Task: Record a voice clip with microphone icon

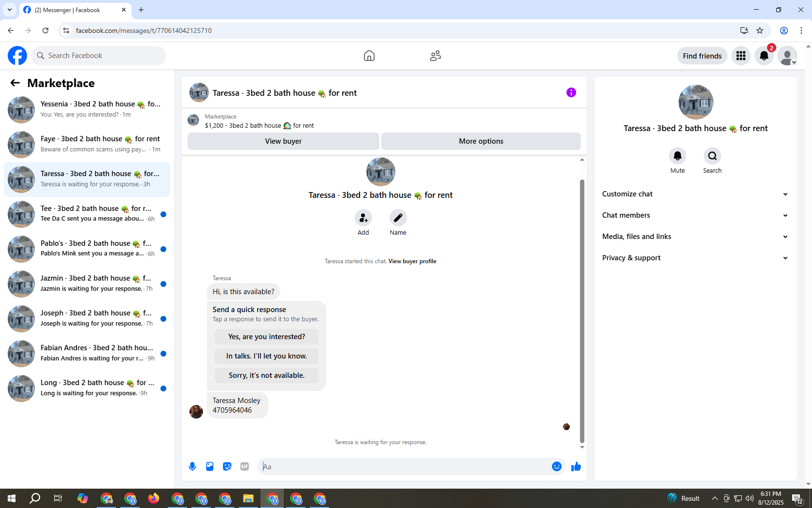Action: (x=192, y=466)
